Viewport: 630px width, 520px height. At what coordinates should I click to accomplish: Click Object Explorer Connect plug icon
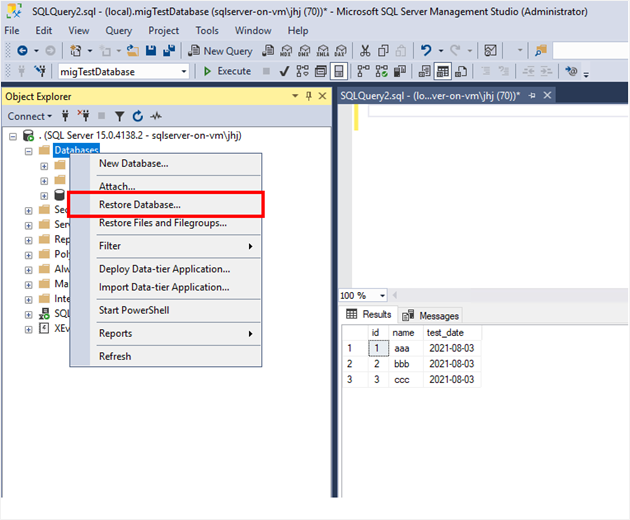coord(65,116)
